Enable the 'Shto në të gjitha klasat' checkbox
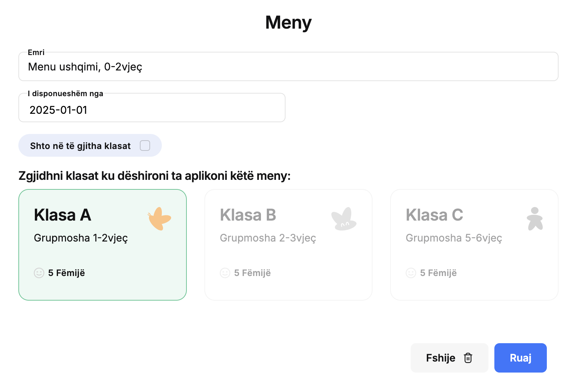The height and width of the screenshot is (392, 574). pos(145,146)
